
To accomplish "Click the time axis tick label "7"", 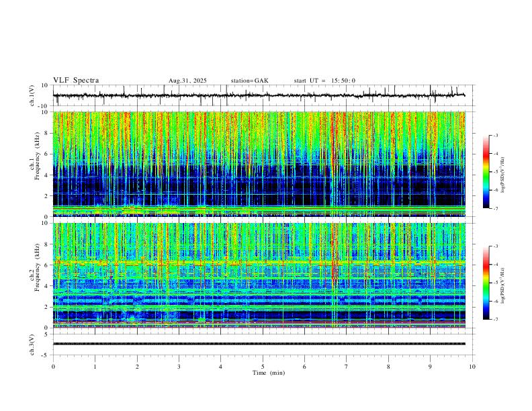I will pos(347,367).
